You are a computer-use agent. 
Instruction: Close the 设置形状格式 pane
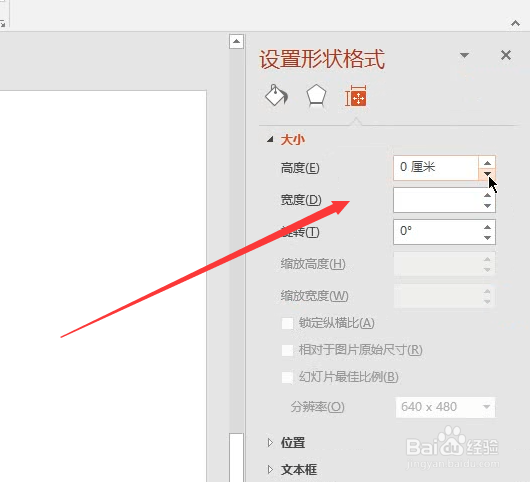[x=506, y=55]
